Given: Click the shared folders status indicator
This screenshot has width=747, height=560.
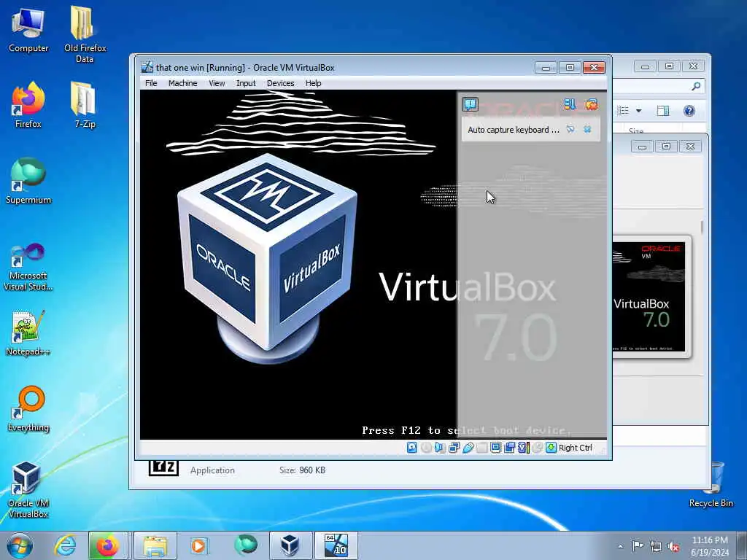Looking at the screenshot, I should [x=481, y=448].
